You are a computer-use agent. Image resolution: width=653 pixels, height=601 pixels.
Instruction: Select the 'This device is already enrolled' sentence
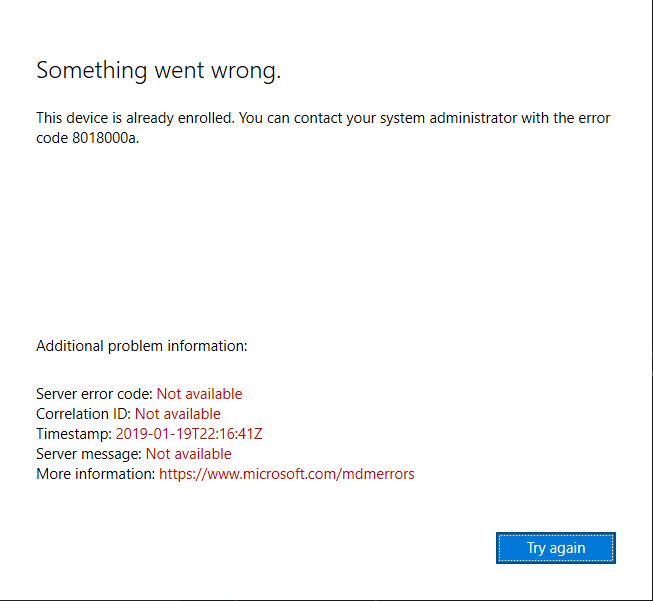coord(135,118)
